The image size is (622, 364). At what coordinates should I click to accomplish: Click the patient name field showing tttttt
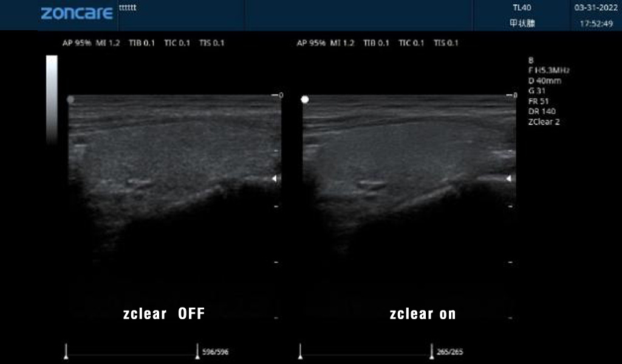[128, 7]
